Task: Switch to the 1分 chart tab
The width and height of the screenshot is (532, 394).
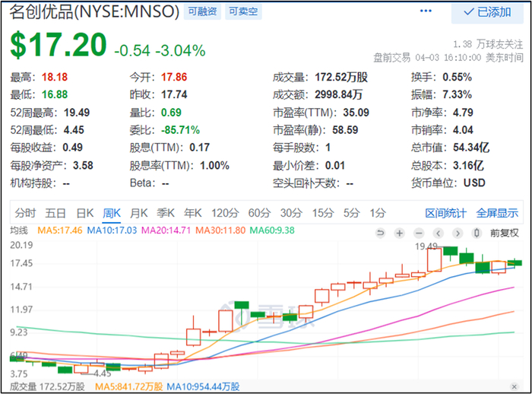Action: pyautogui.click(x=378, y=213)
